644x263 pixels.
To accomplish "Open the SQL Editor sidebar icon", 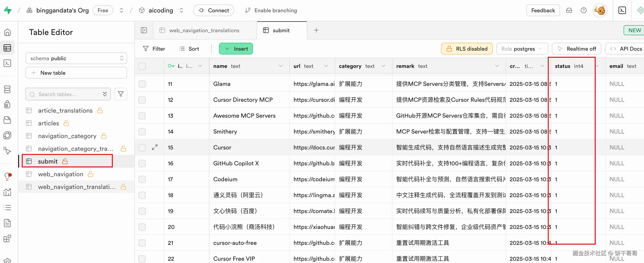I will click(7, 63).
